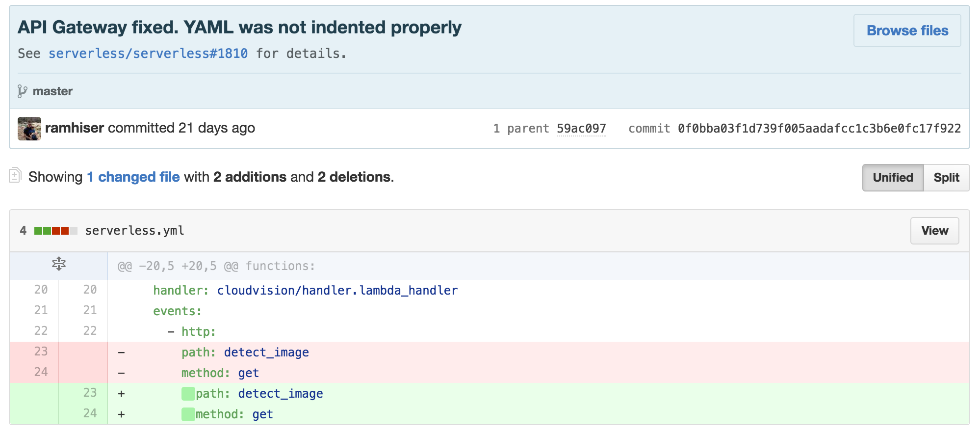Image resolution: width=980 pixels, height=435 pixels.
Task: Open ramhiser's avatar thumbnail
Action: click(x=29, y=129)
